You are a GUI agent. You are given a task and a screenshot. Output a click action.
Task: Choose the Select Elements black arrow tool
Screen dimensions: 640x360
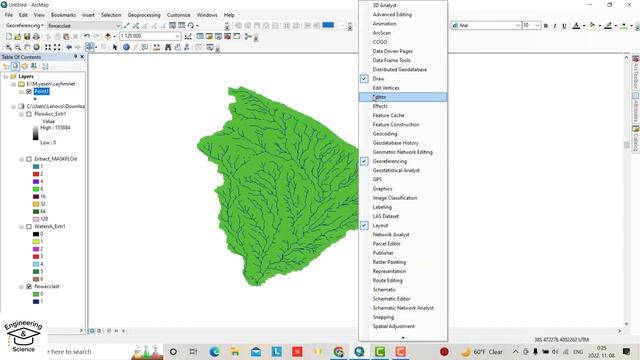tap(115, 47)
